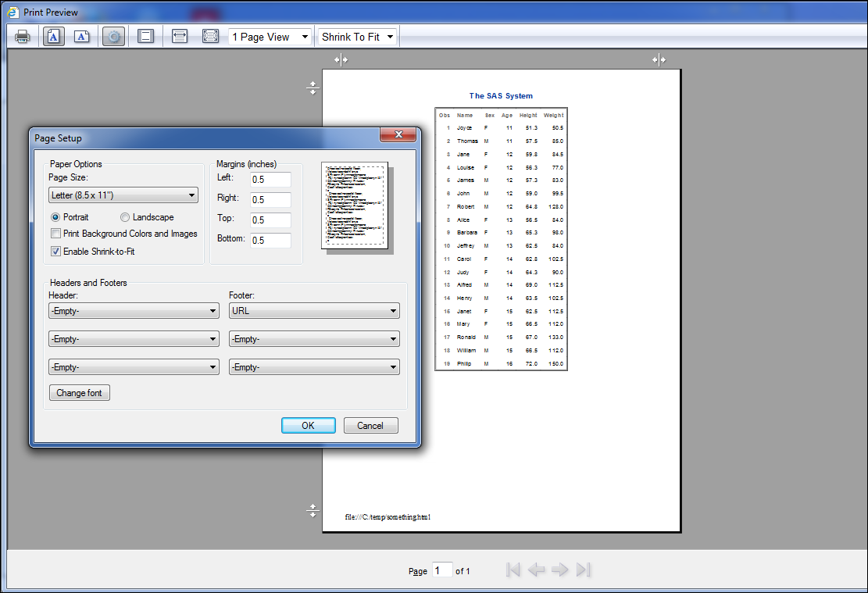Image resolution: width=868 pixels, height=593 pixels.
Task: Click the First Page navigation arrow
Action: pos(513,570)
